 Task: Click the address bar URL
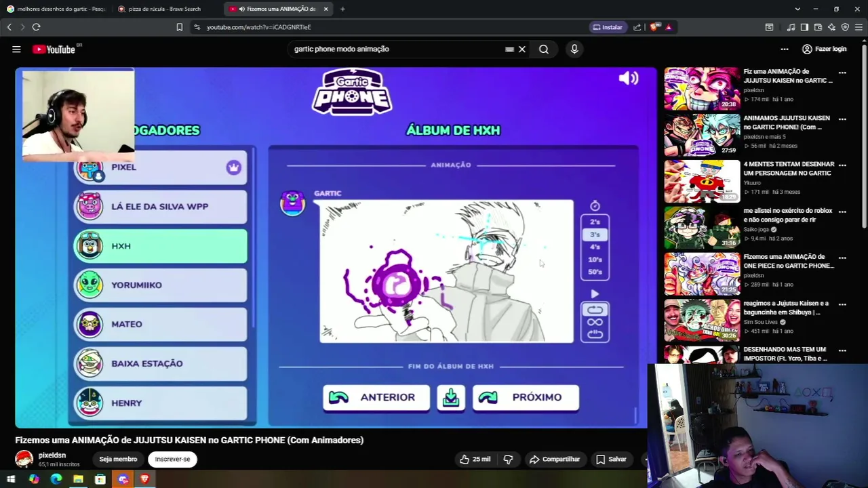tap(258, 27)
